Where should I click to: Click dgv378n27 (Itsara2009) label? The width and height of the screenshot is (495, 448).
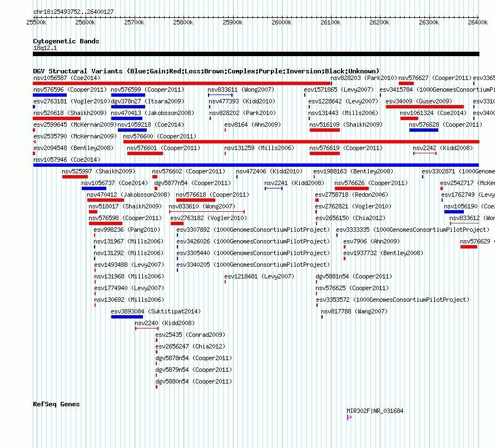(x=147, y=101)
